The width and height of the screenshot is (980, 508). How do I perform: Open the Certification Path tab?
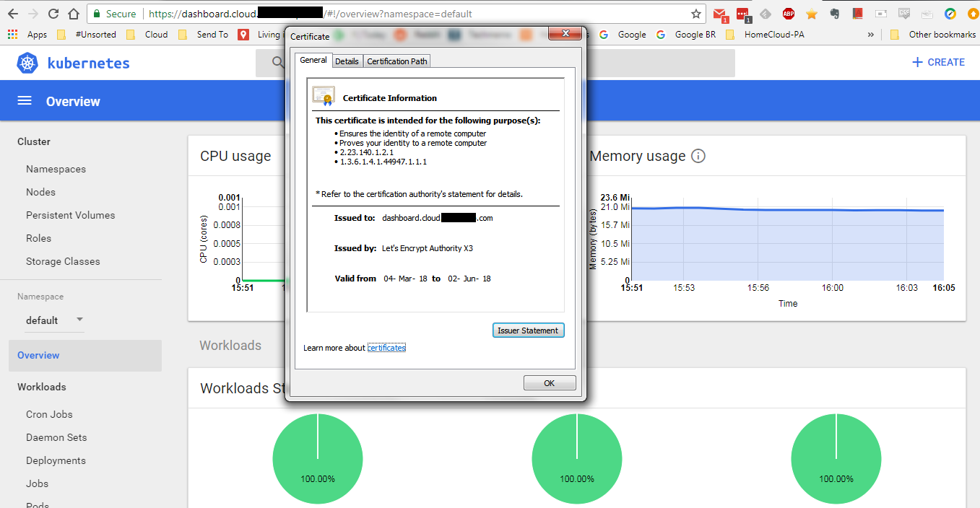pyautogui.click(x=396, y=61)
